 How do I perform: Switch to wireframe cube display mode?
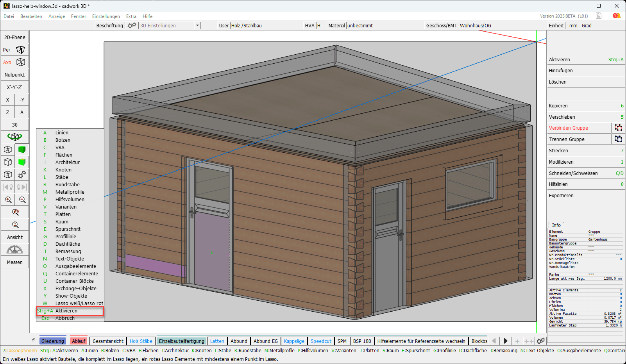coord(7,150)
